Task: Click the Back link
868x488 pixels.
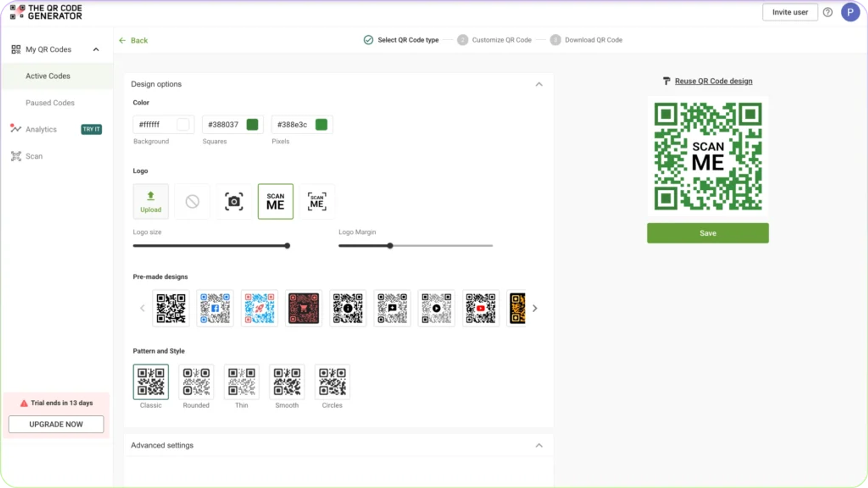Action: [139, 40]
